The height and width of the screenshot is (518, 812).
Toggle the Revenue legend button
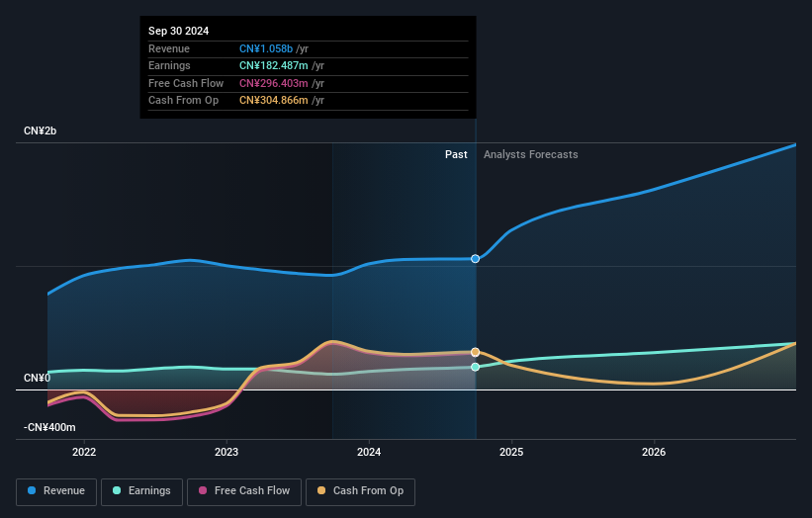pos(56,491)
